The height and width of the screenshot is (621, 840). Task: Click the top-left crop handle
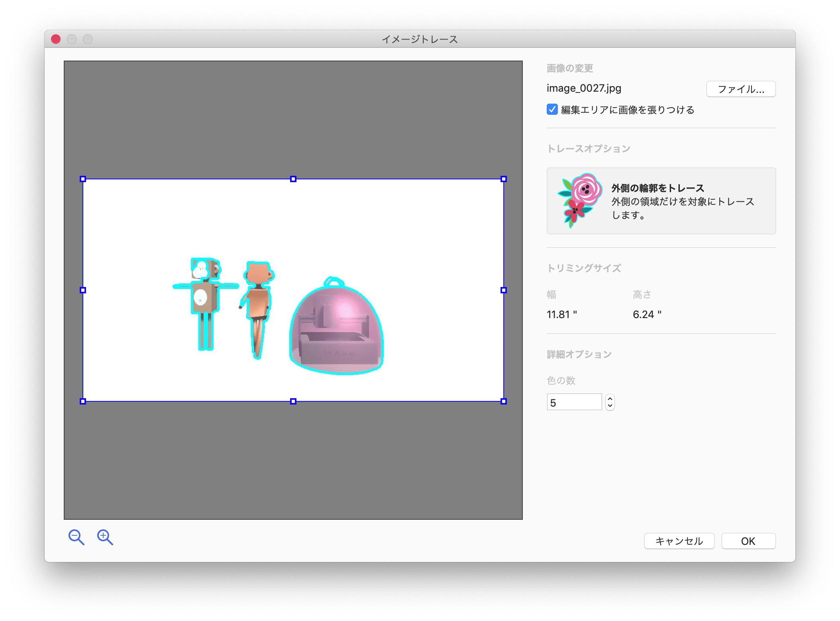(83, 179)
